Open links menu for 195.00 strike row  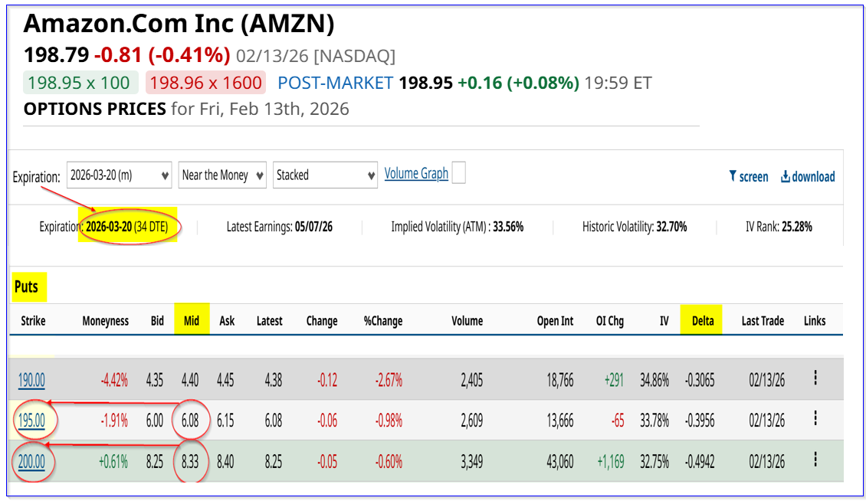(815, 418)
